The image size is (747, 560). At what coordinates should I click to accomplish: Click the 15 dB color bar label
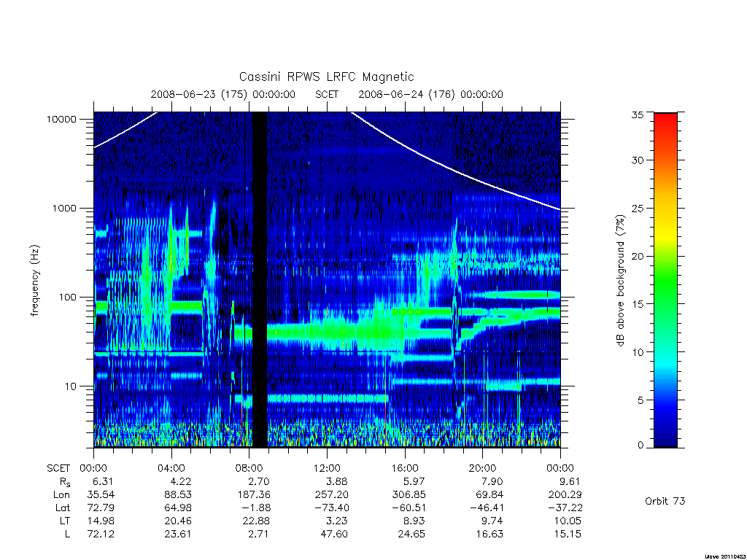(638, 304)
